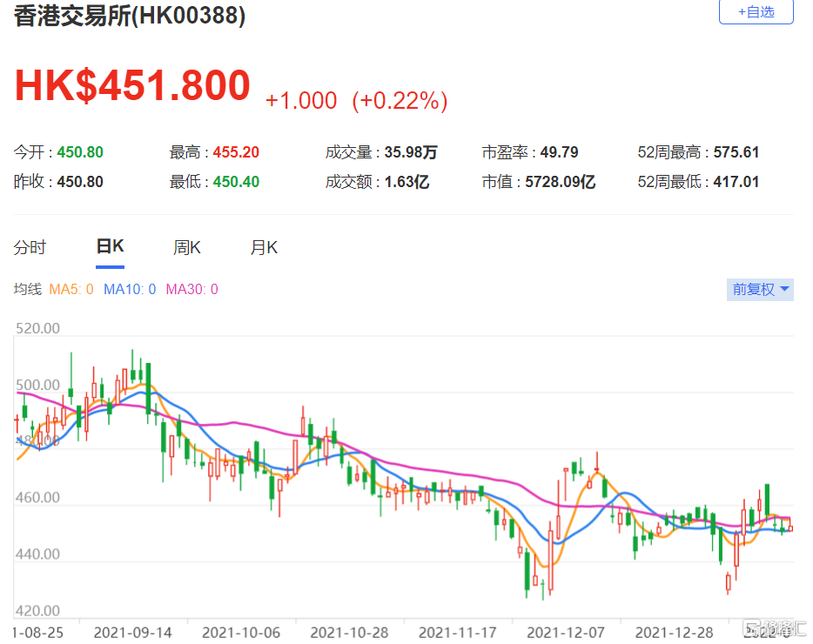Open the 周K weekly chart tab
The image size is (813, 644).
click(186, 247)
